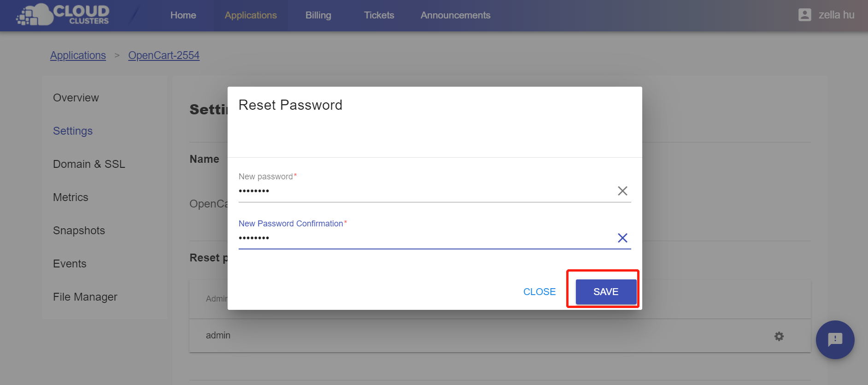Screen dimensions: 868x385
Task: Open File Manager from the sidebar
Action: point(85,297)
